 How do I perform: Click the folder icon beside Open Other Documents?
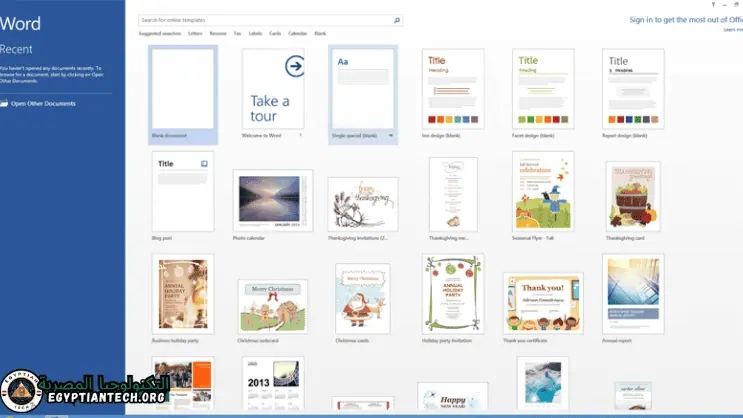5,104
